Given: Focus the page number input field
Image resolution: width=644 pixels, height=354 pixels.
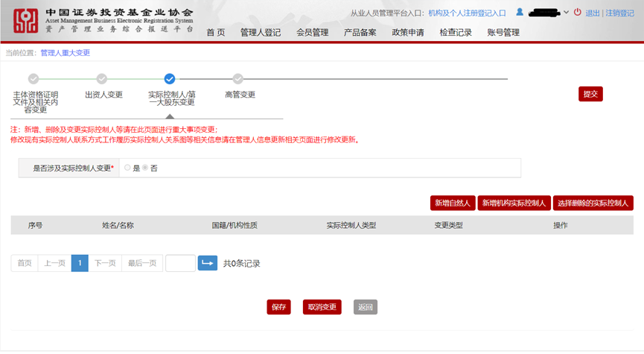Looking at the screenshot, I should click(180, 263).
